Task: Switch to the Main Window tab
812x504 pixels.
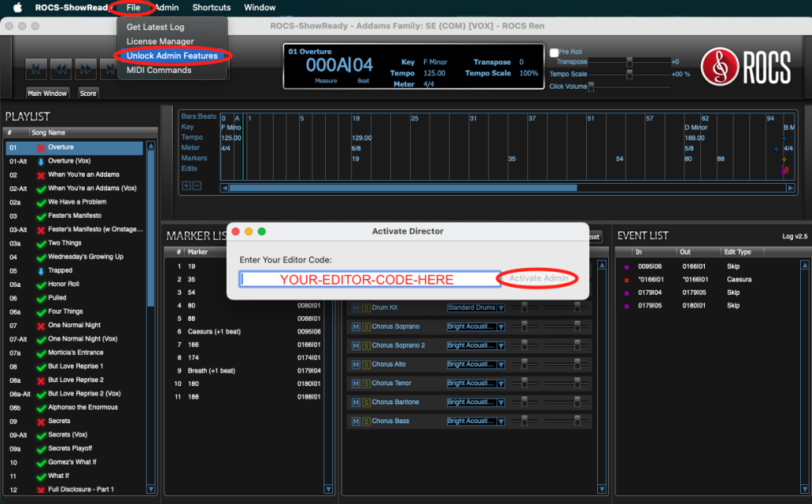Action: click(47, 94)
